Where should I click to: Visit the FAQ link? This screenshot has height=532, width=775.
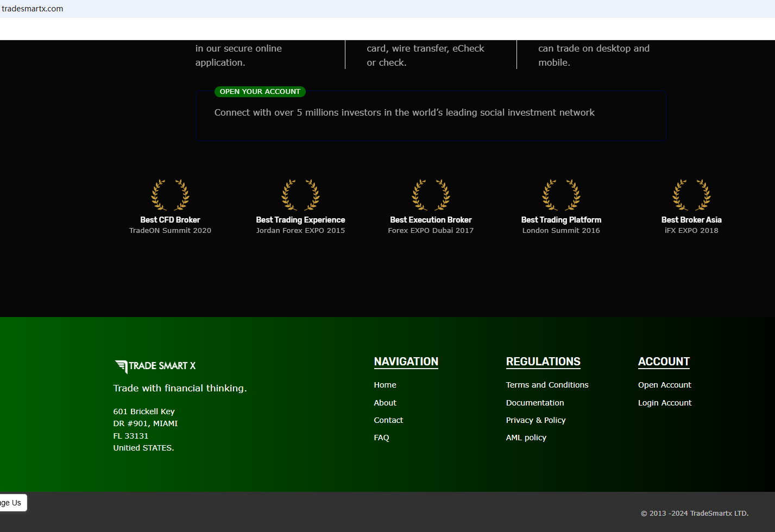coord(381,438)
